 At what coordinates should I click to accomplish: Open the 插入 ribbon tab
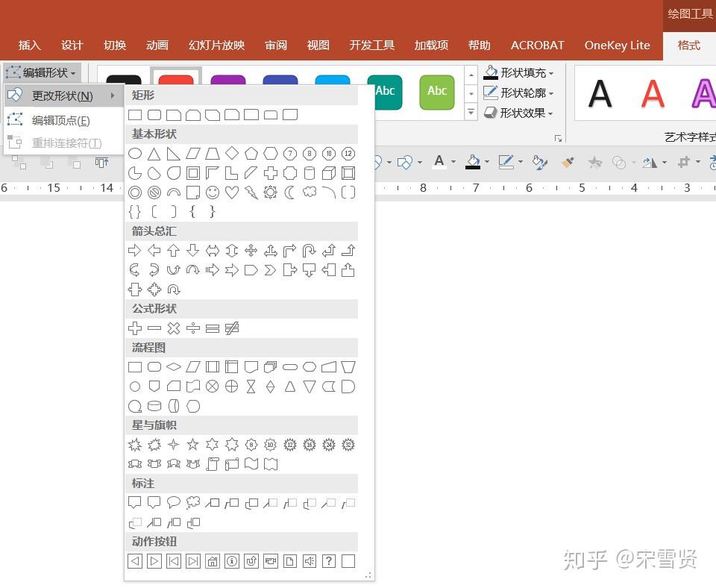30,46
